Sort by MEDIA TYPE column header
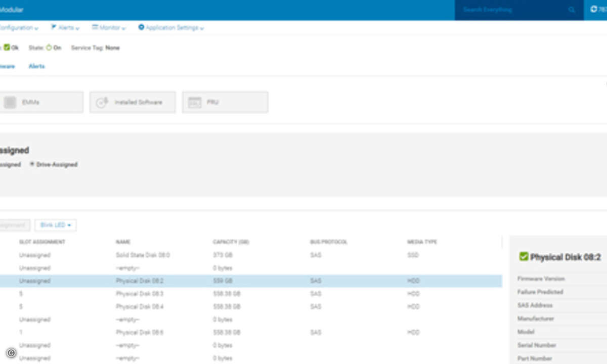 (422, 242)
